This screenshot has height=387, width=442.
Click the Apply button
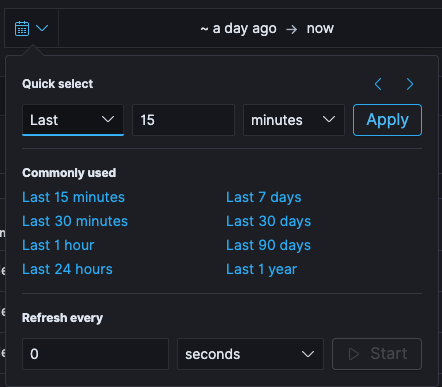[x=387, y=120]
